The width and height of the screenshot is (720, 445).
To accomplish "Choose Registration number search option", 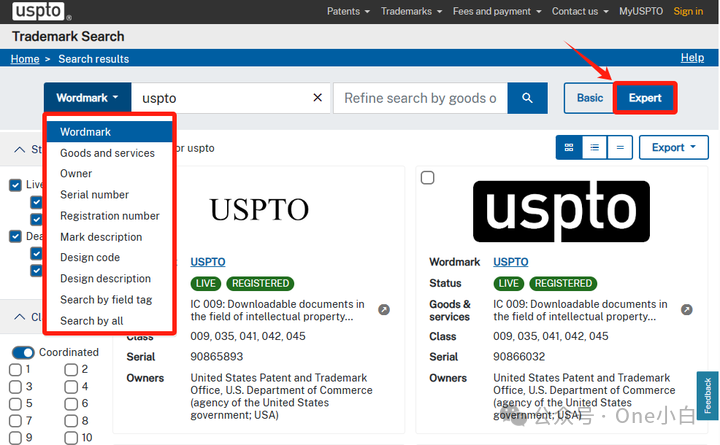I will point(109,216).
